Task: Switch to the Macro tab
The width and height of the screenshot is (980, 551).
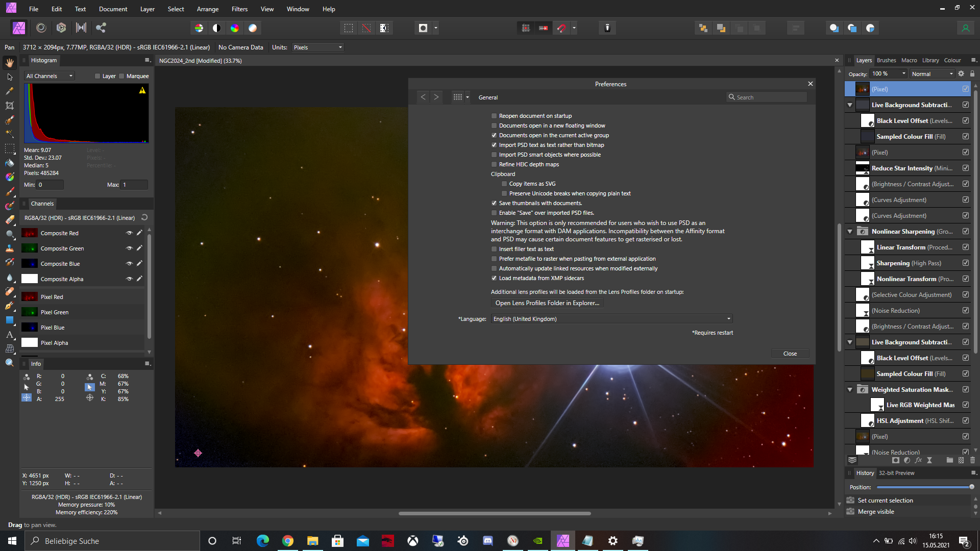Action: 909,60
